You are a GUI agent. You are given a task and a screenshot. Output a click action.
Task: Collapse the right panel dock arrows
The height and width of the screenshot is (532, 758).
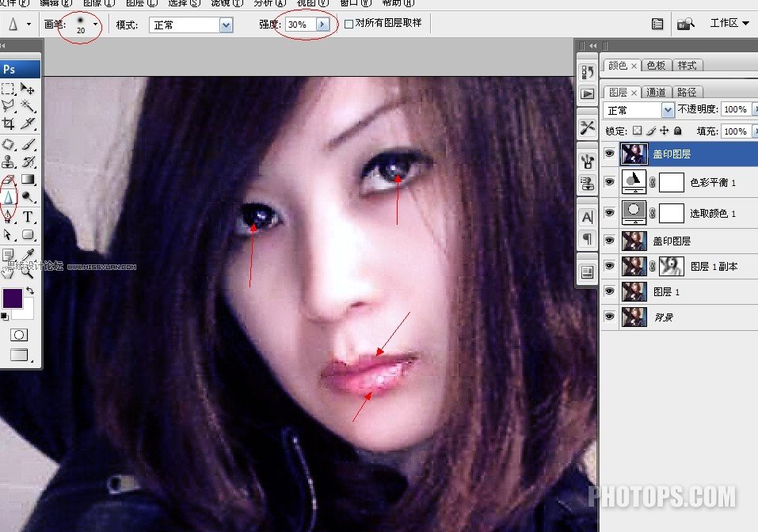point(592,46)
